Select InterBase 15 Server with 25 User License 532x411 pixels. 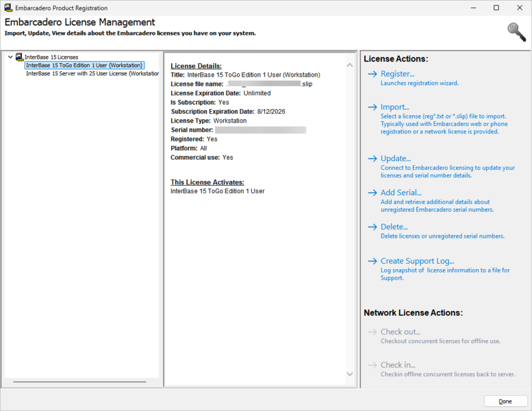(x=92, y=73)
